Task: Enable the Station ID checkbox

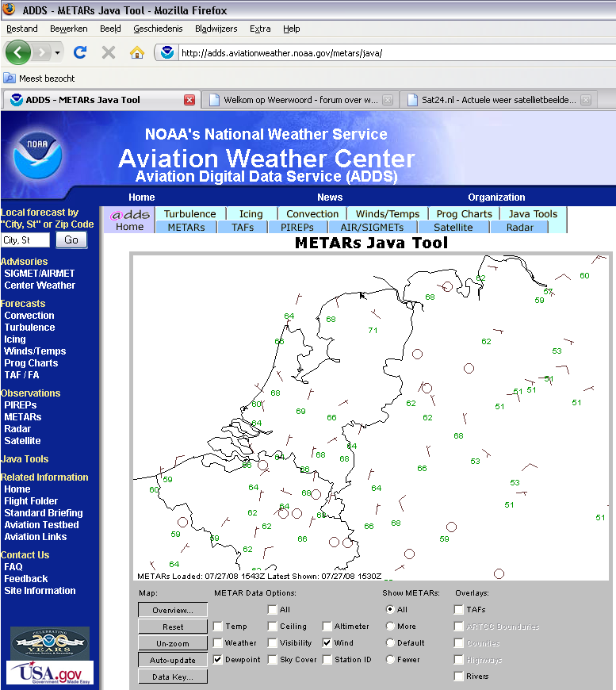Action: pyautogui.click(x=327, y=660)
